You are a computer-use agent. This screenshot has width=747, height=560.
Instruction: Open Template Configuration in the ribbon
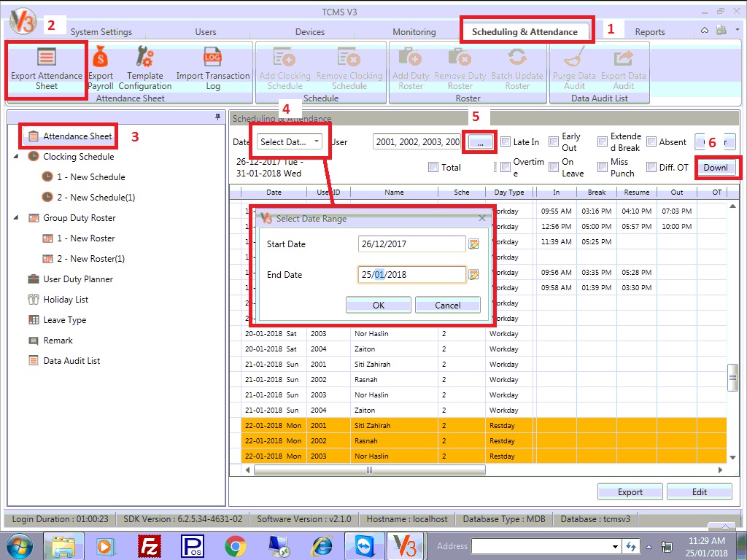[144, 59]
